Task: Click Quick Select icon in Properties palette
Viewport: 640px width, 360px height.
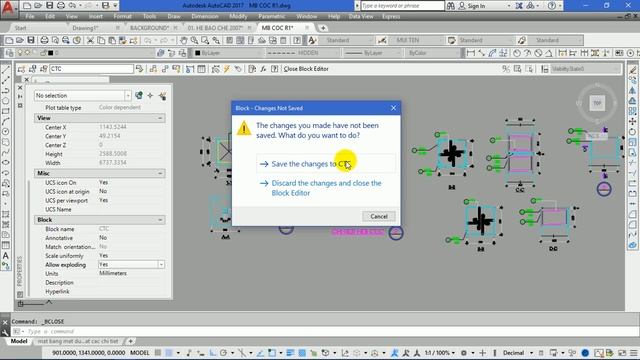Action: tap(162, 96)
